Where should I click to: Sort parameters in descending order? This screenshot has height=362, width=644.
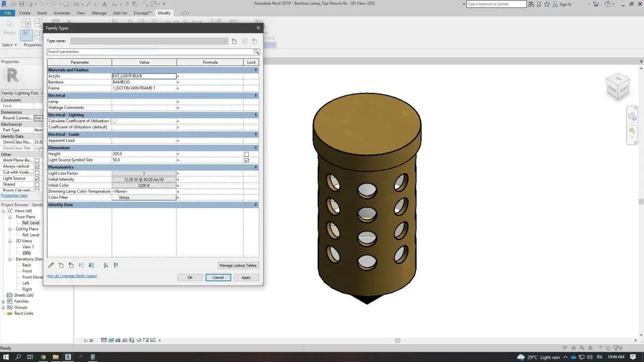(x=116, y=265)
